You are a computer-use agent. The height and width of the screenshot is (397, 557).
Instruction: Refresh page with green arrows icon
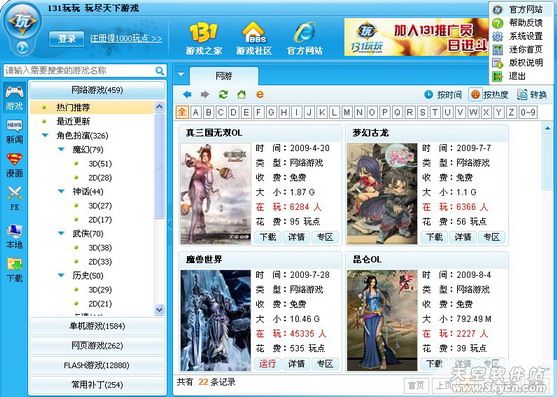pyautogui.click(x=223, y=94)
